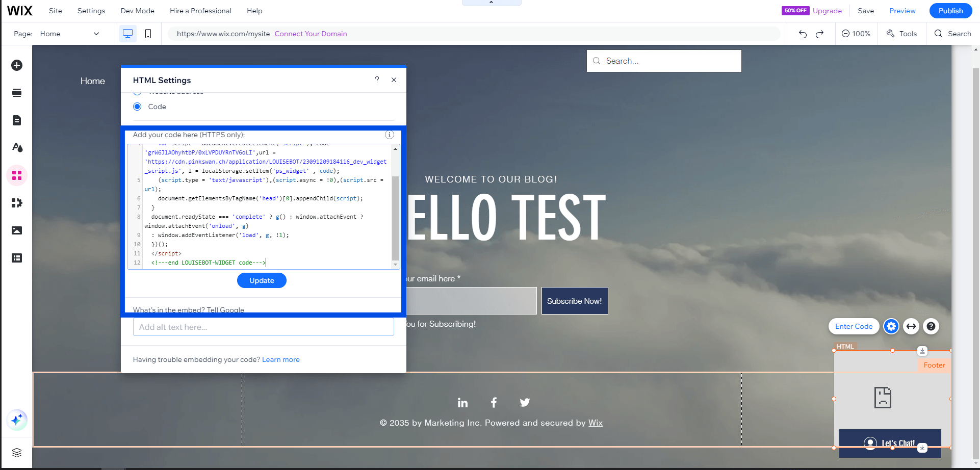Click the Twitter footer icon
The height and width of the screenshot is (470, 980).
[525, 403]
